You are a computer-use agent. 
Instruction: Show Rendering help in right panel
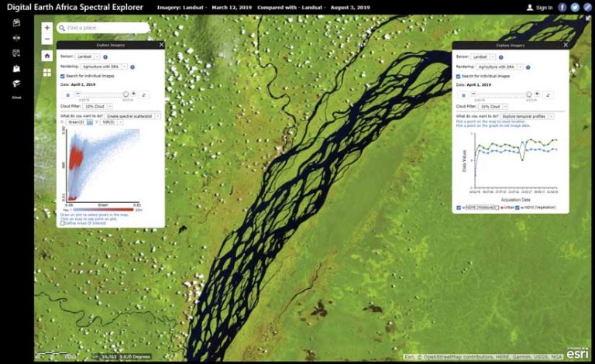coord(528,67)
